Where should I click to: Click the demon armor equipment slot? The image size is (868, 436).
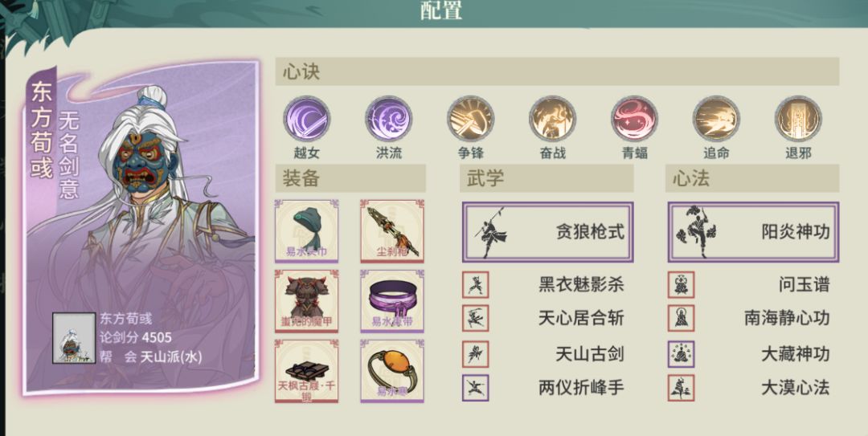coord(307,301)
